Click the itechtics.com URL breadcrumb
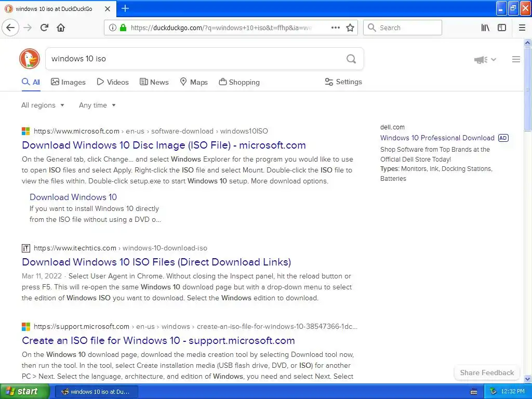Image resolution: width=532 pixels, height=399 pixels. tap(120, 248)
